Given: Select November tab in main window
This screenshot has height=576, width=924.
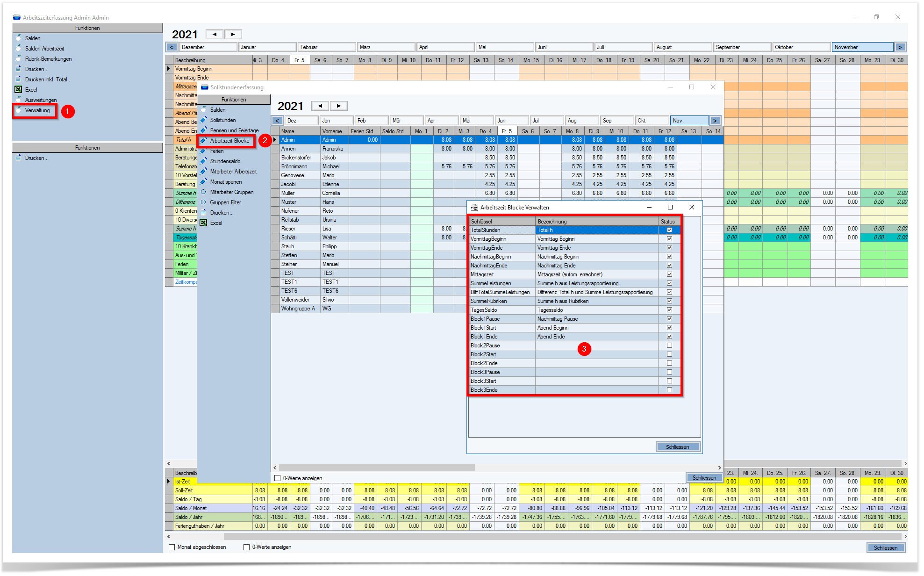Looking at the screenshot, I should click(862, 47).
